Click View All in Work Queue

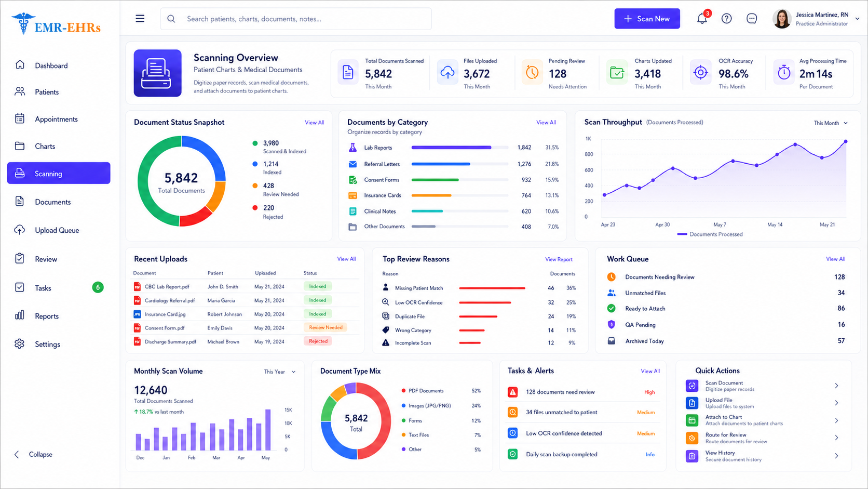[835, 259]
